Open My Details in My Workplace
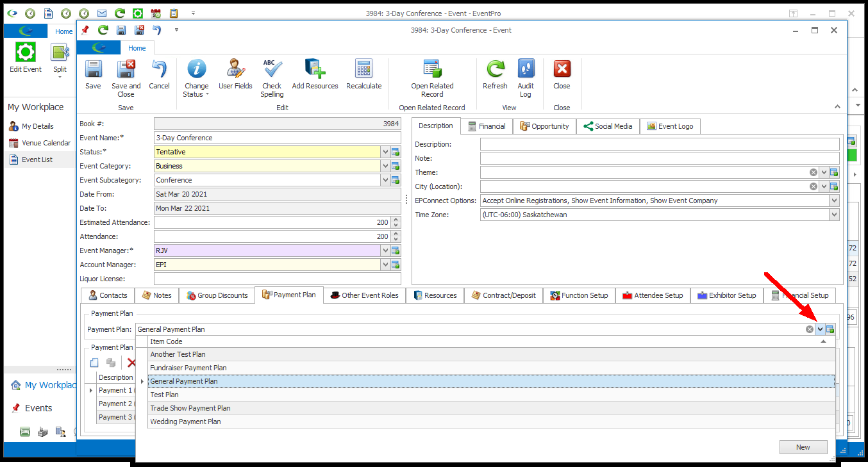 coord(38,126)
